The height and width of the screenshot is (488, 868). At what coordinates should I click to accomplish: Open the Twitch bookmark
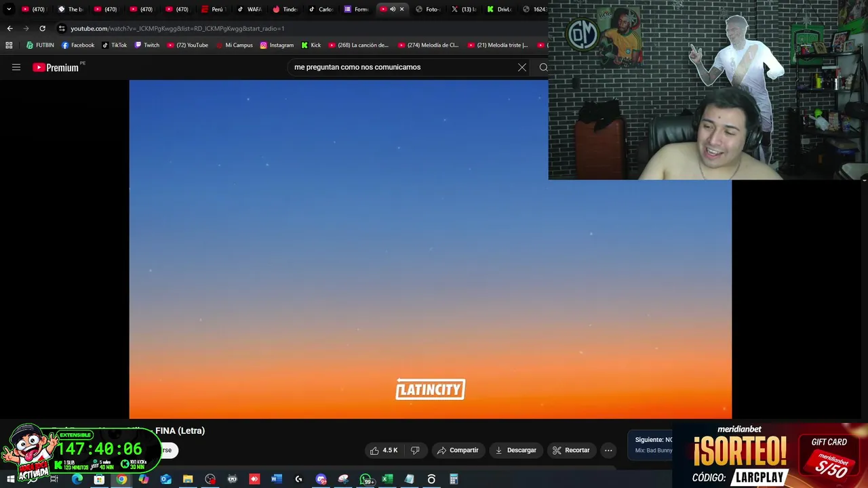[147, 45]
